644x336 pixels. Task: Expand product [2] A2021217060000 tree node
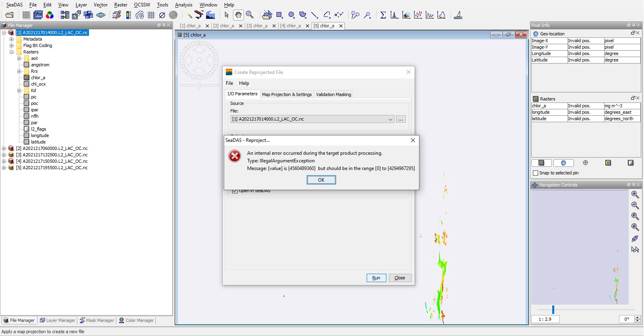click(4, 148)
